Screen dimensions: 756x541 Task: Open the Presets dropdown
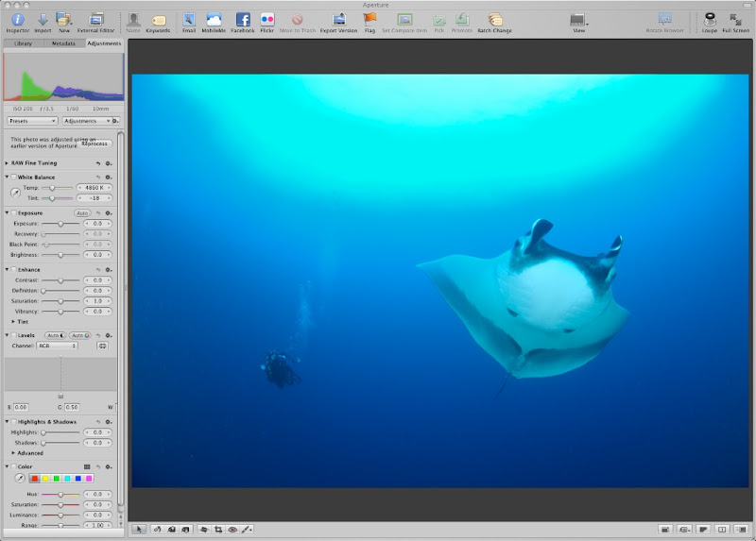33,121
